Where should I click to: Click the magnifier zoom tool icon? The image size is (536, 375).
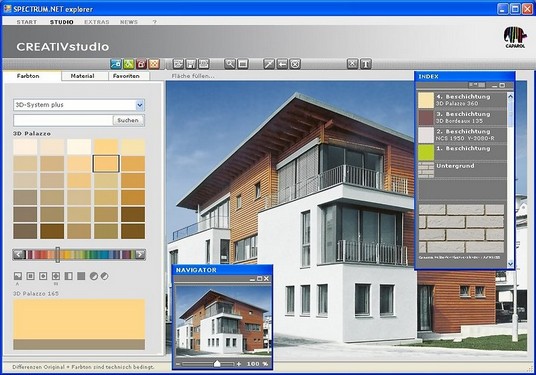pos(230,64)
